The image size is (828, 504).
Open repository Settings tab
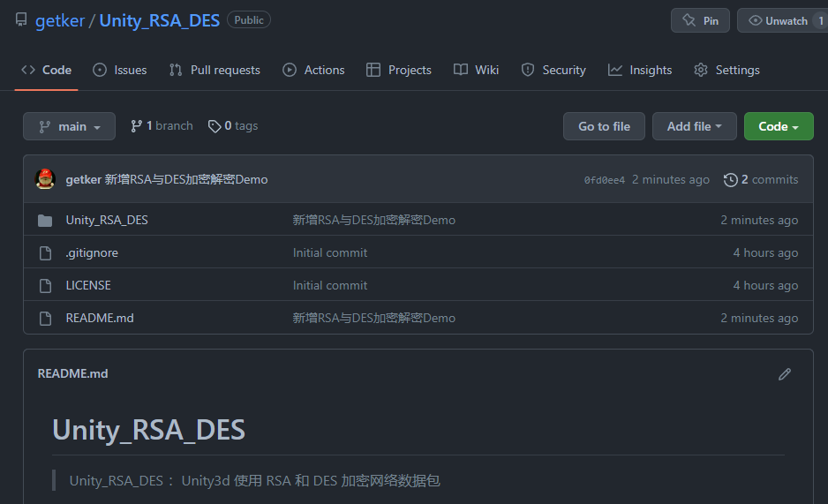(726, 70)
